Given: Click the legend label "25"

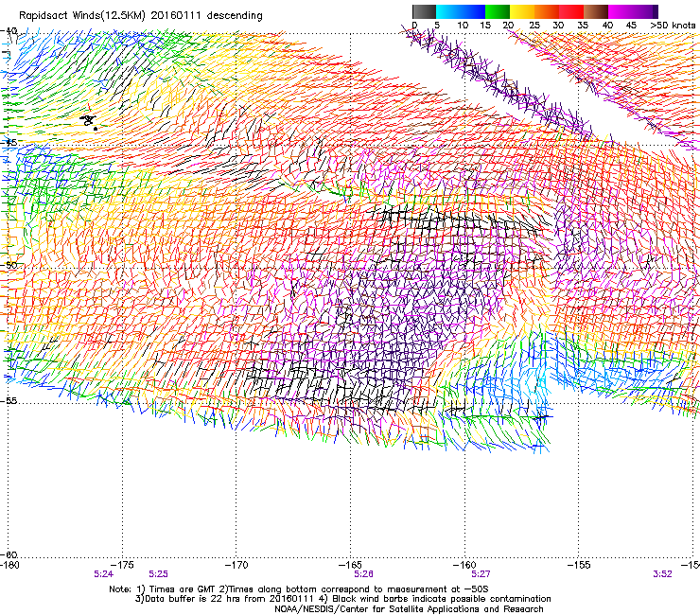Looking at the screenshot, I should click(x=534, y=26).
